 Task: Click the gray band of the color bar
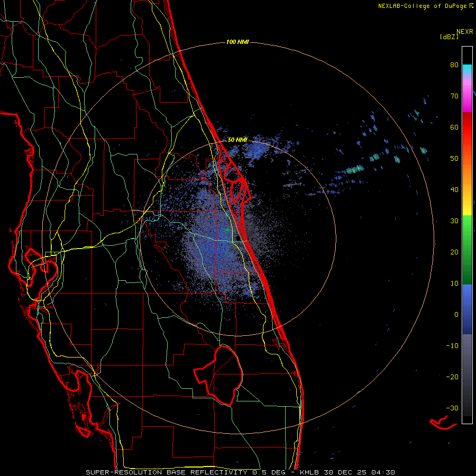467,375
